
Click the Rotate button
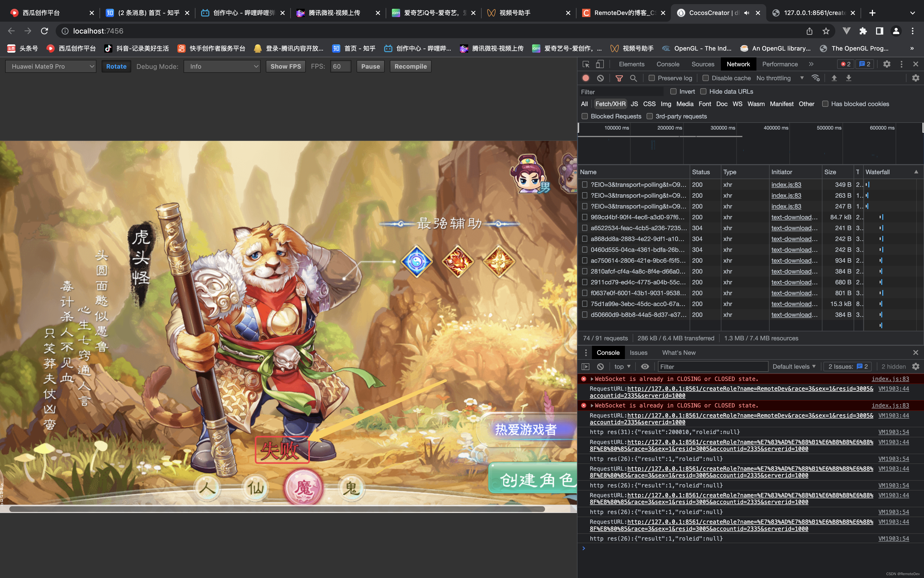(116, 67)
